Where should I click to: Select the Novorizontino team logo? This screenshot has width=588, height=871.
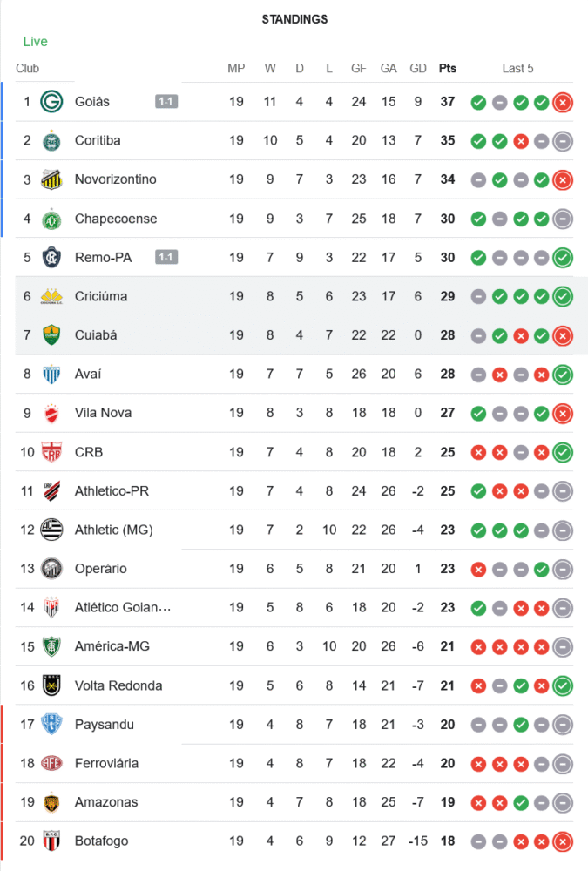[x=52, y=179]
